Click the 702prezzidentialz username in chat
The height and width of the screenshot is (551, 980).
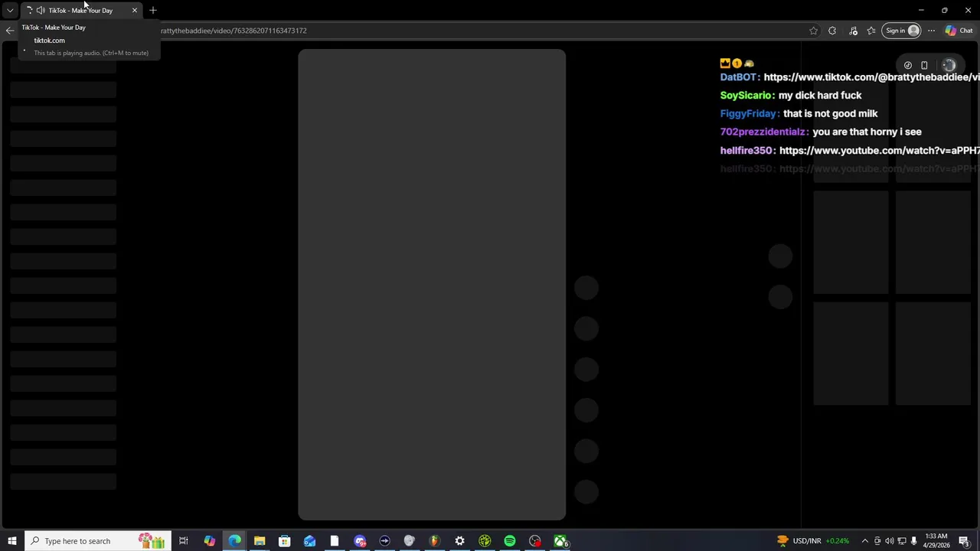coord(764,132)
